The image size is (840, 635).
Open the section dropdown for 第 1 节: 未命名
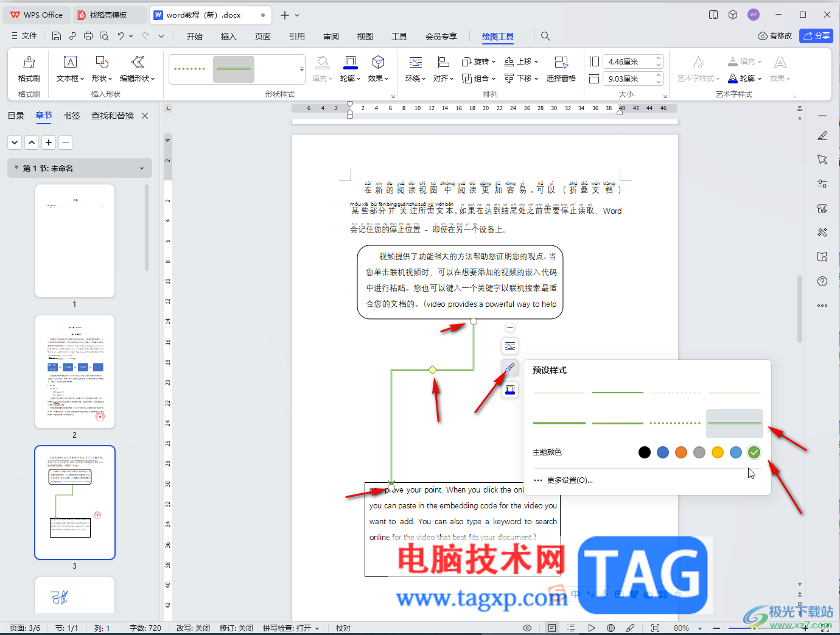(x=142, y=169)
